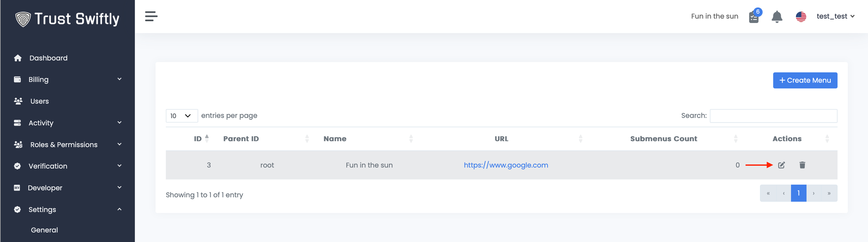Image resolution: width=868 pixels, height=242 pixels.
Task: Open the tasks clipboard icon with badge
Action: (x=754, y=17)
